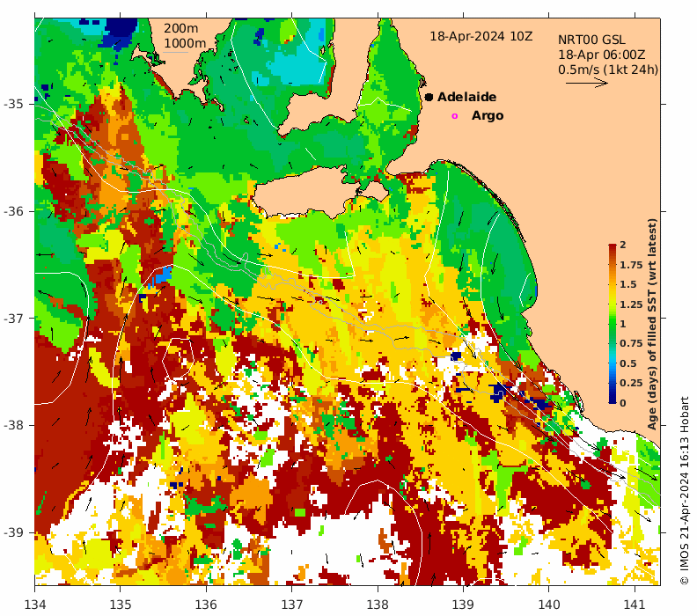Click the IMOS copyright credit text
The image size is (697, 616).
click(684, 490)
